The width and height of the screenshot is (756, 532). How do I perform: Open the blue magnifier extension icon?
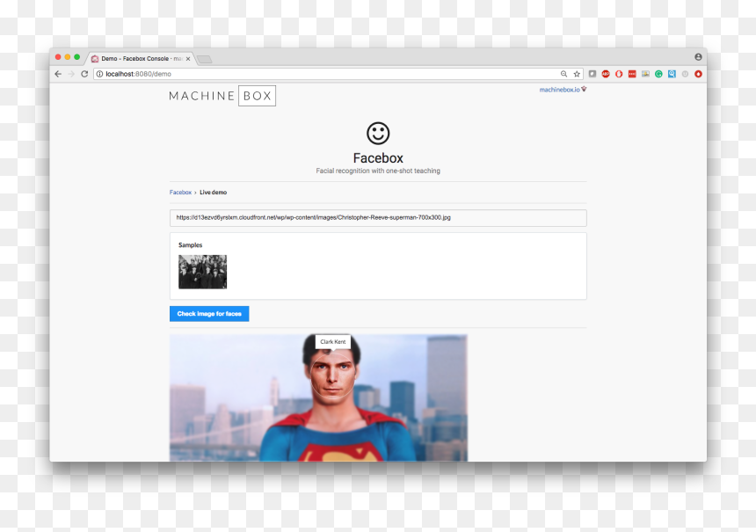coord(672,74)
